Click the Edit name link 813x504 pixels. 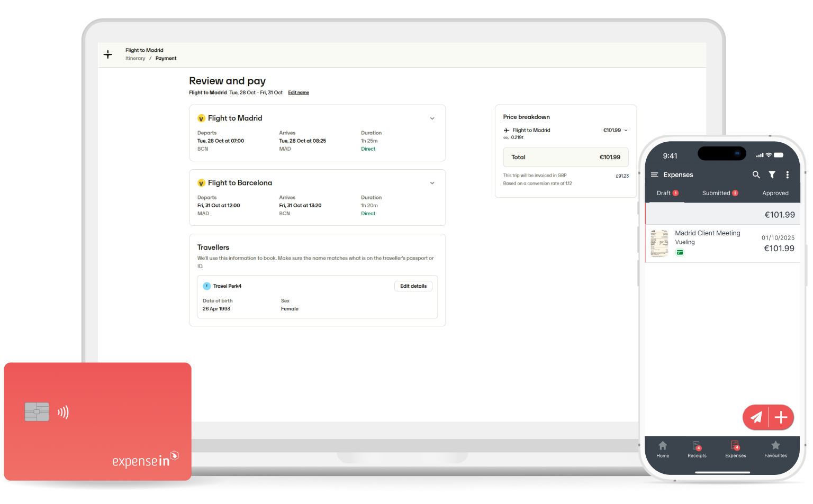pos(299,93)
